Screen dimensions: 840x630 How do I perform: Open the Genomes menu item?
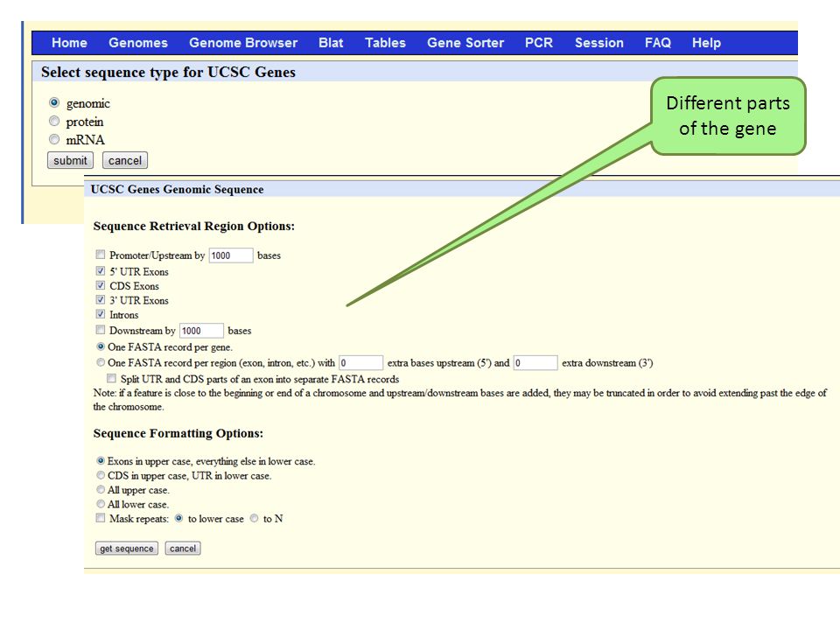138,43
